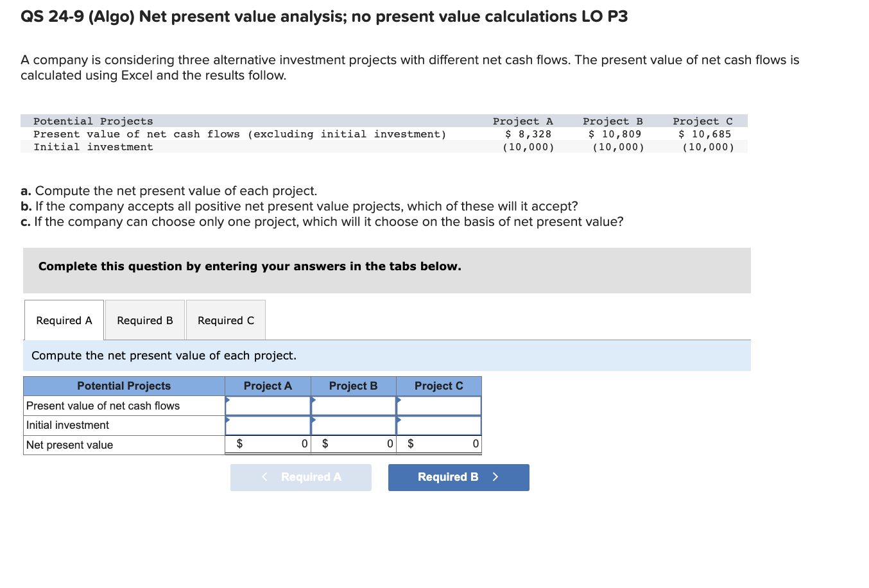Click the Project C present value input field

click(x=439, y=405)
